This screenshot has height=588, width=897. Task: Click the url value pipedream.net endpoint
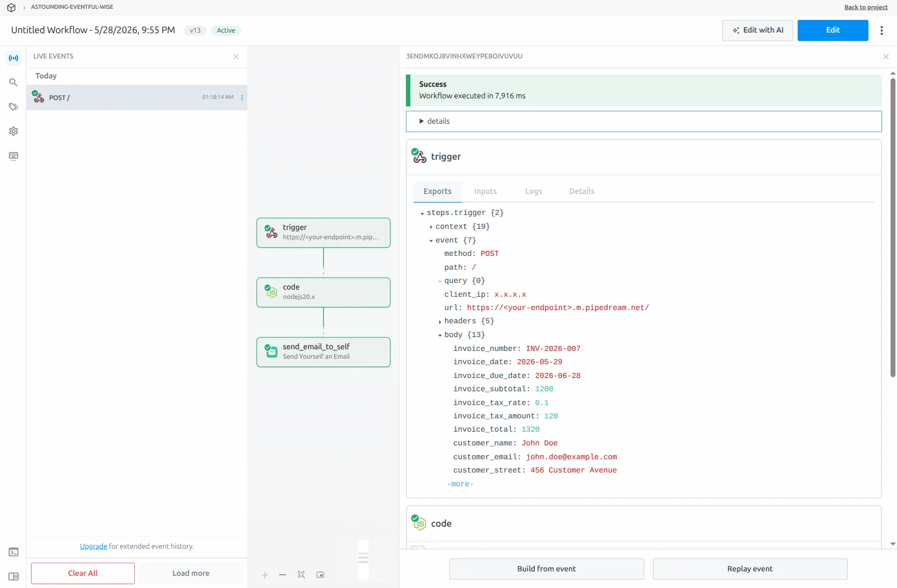coord(557,308)
